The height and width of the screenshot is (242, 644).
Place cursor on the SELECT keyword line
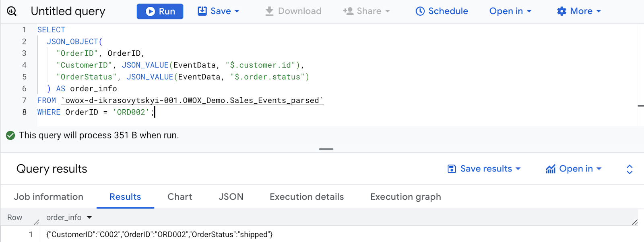51,30
